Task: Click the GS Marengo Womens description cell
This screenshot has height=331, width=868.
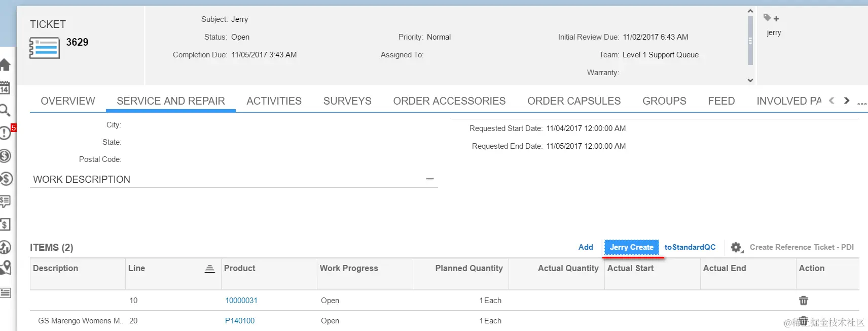Action: [80, 321]
